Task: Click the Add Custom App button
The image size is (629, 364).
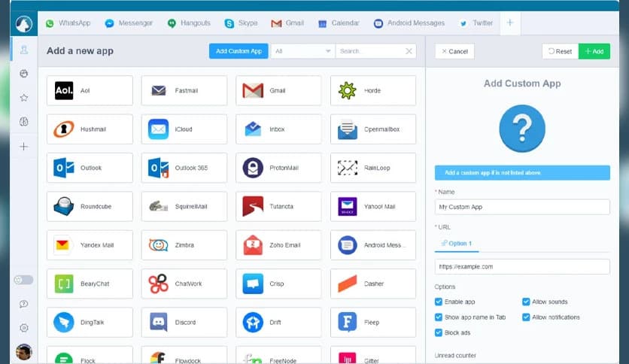Action: tap(239, 51)
